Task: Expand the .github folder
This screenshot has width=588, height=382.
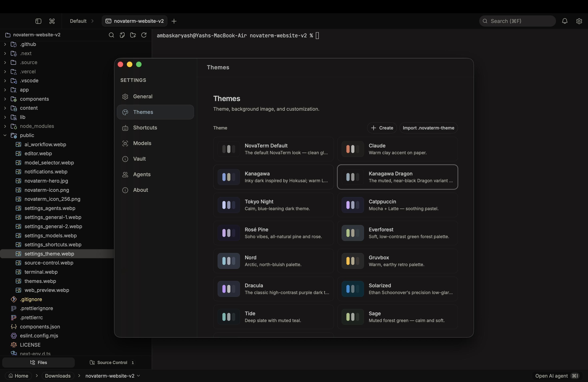Action: pyautogui.click(x=5, y=44)
